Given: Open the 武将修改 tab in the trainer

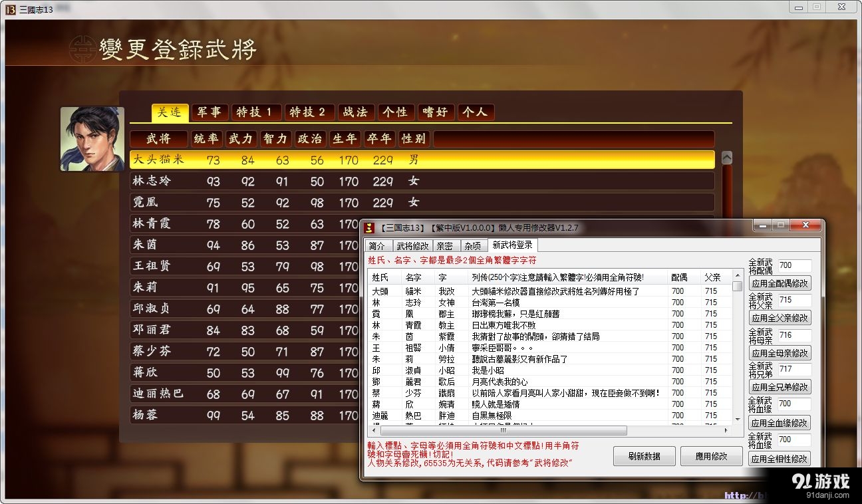Looking at the screenshot, I should 412,246.
